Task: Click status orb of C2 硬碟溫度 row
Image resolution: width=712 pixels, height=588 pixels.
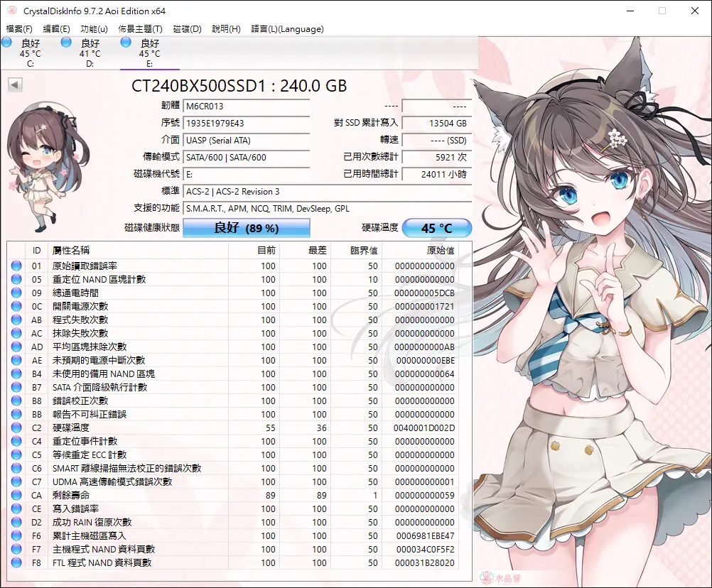Action: coord(16,428)
